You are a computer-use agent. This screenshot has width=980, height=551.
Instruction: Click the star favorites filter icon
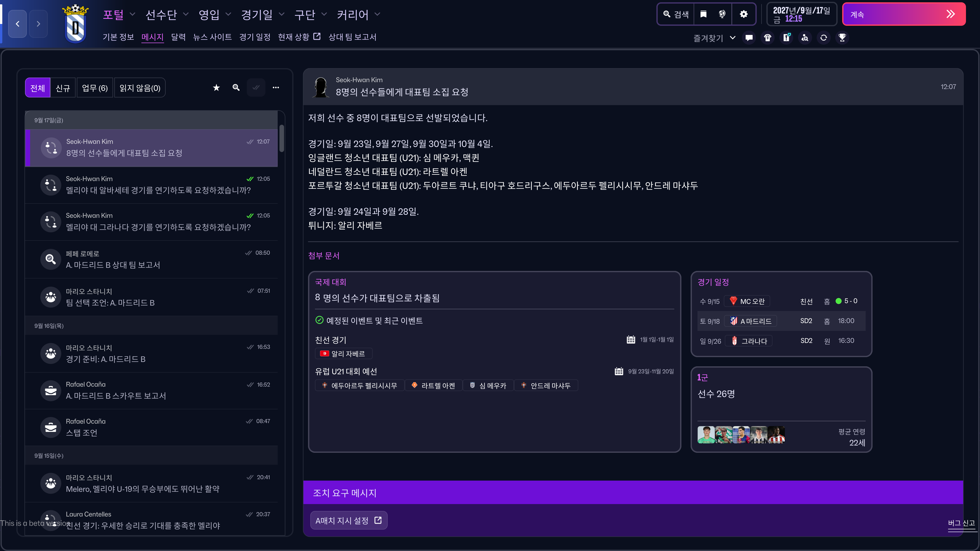(x=216, y=88)
